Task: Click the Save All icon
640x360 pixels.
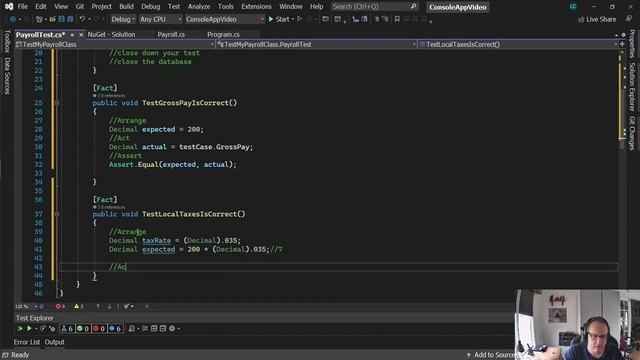Action: [x=70, y=19]
